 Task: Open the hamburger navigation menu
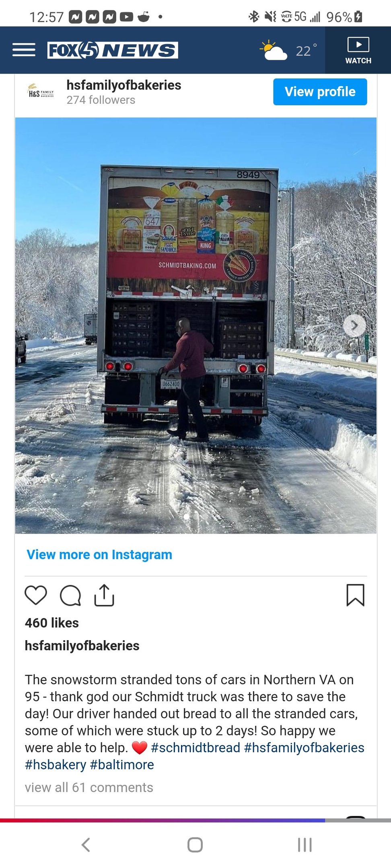tap(24, 50)
